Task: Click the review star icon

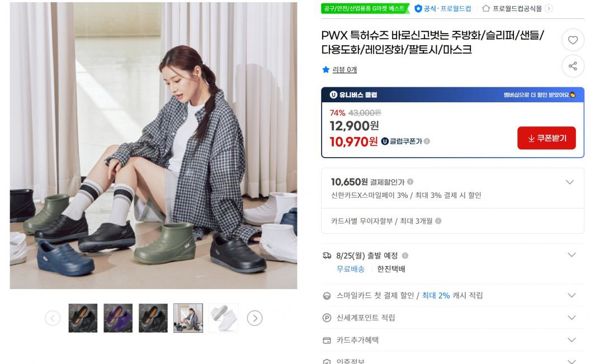Action: 326,70
